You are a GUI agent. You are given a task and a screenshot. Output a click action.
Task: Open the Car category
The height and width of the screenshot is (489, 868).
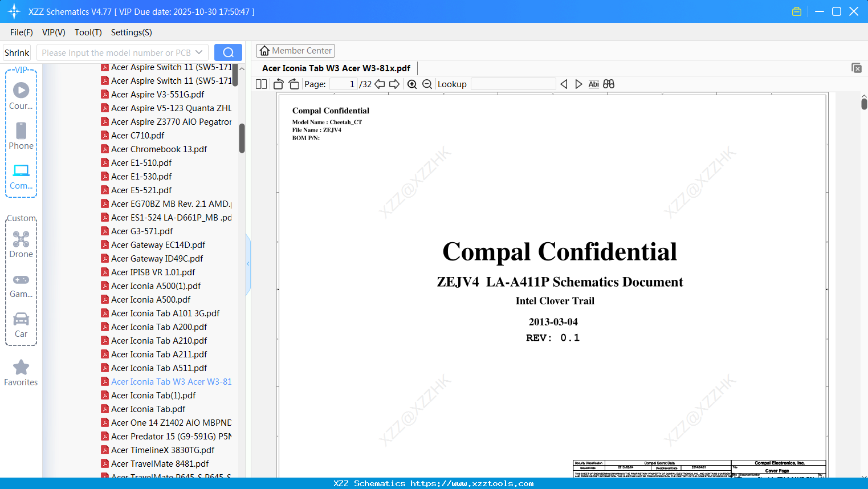[x=21, y=325]
